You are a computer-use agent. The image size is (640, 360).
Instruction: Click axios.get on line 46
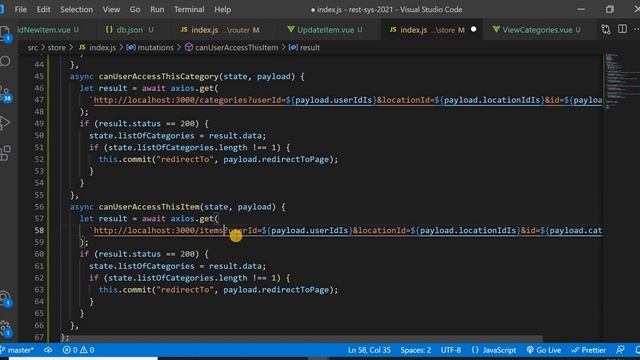click(192, 88)
